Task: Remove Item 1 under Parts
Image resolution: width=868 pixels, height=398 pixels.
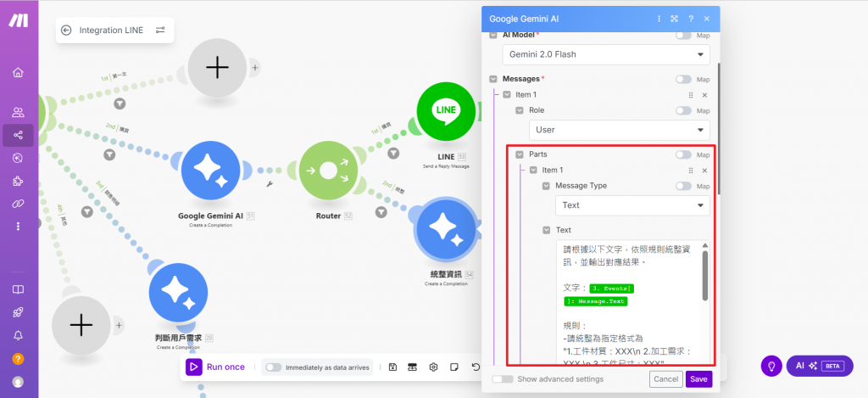Action: pos(704,171)
